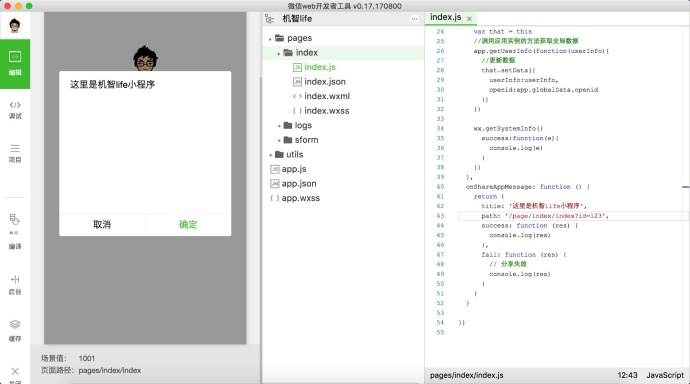Collapse the pages folder arrow

coord(270,39)
